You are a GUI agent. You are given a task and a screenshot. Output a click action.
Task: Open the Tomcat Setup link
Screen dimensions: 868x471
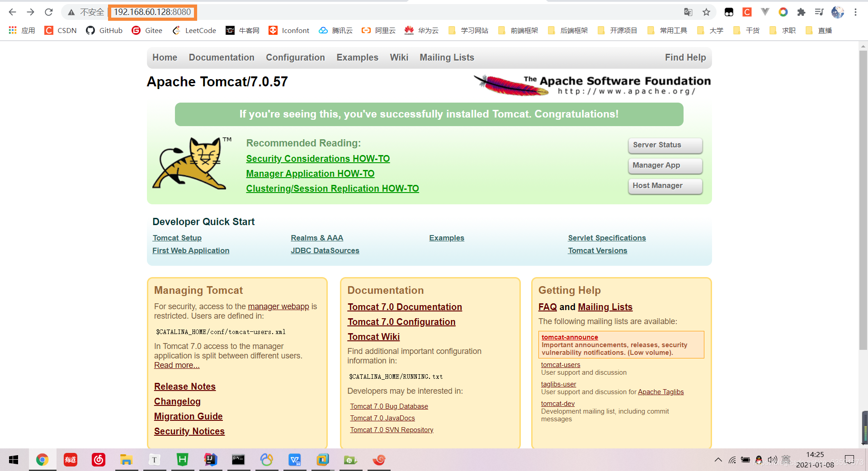177,238
